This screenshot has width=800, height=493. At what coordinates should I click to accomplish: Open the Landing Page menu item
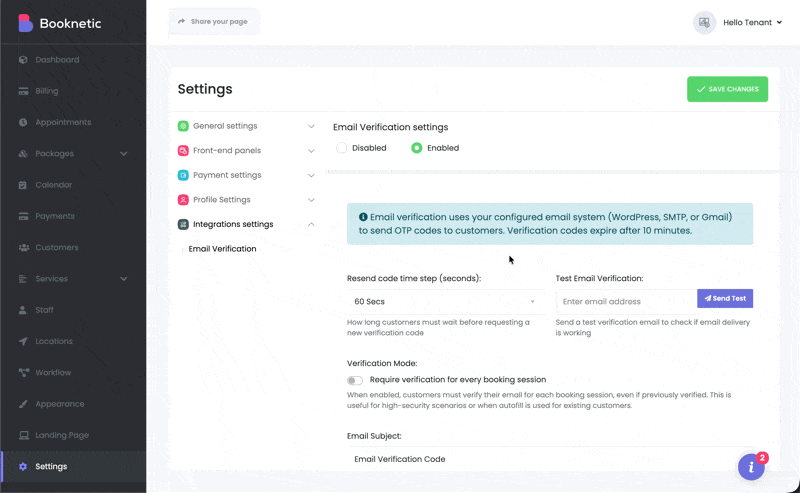[62, 435]
